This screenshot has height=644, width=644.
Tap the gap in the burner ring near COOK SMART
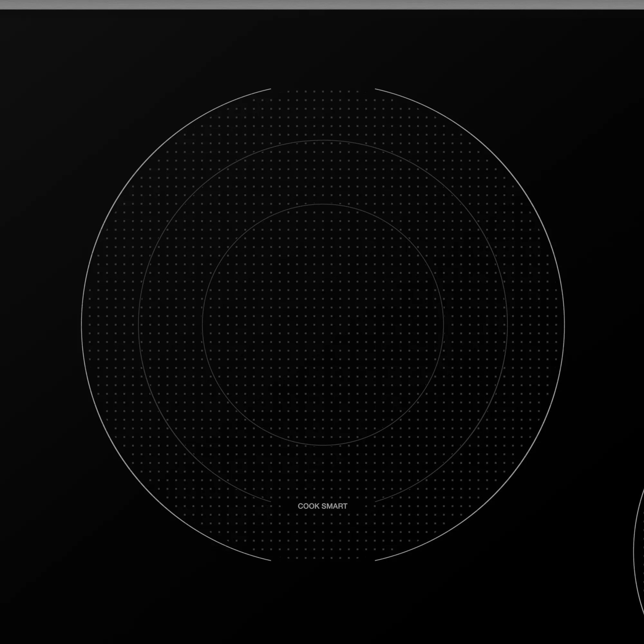[322, 502]
